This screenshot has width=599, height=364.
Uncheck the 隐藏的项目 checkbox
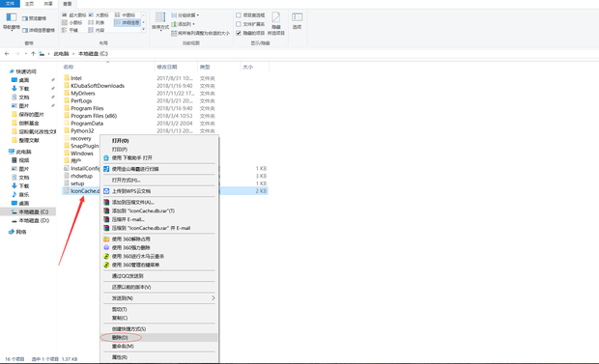(239, 33)
